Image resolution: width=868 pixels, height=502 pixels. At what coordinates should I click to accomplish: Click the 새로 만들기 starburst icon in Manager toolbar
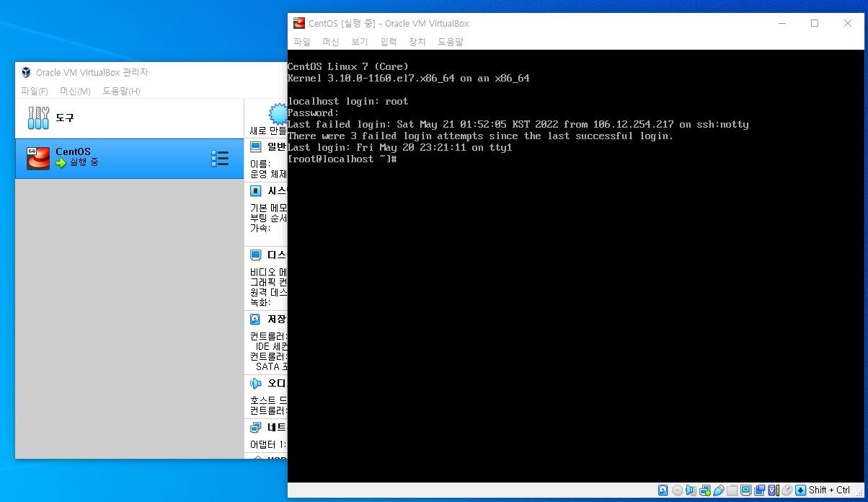click(278, 113)
